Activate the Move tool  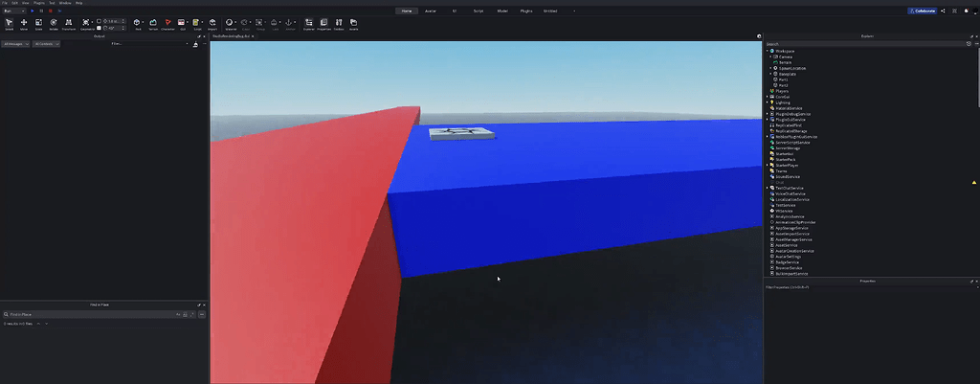(x=24, y=24)
